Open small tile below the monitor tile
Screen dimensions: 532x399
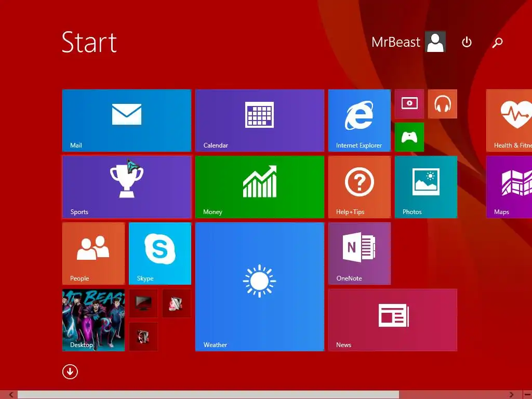(x=143, y=337)
